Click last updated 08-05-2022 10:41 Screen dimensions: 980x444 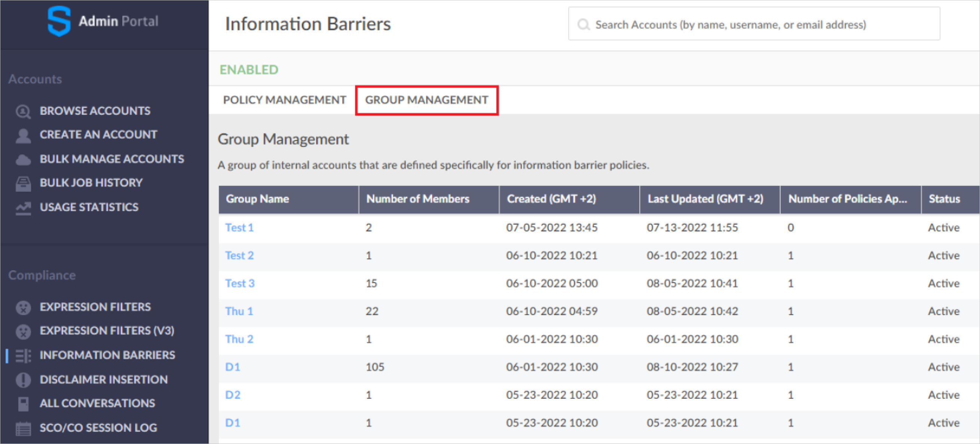[692, 284]
